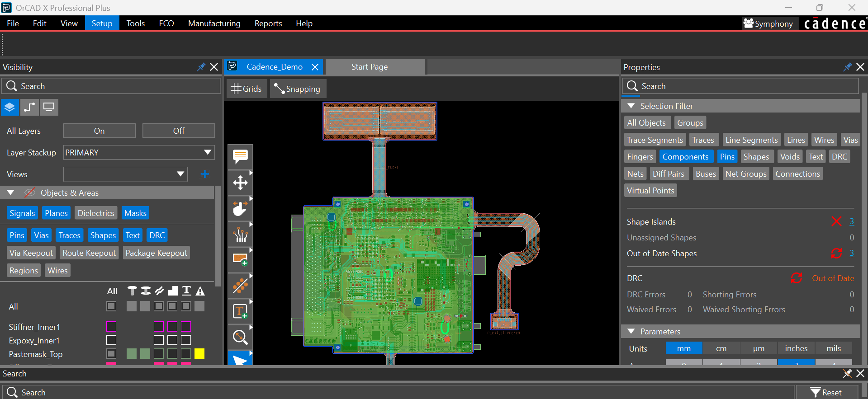Screen dimensions: 868x399
Task: Select the Move tool with four arrows
Action: [240, 183]
